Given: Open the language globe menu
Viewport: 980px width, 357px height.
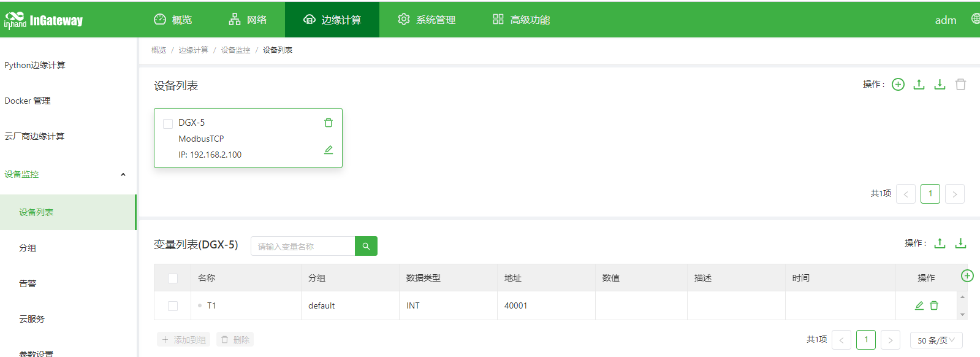Looking at the screenshot, I should click(975, 19).
